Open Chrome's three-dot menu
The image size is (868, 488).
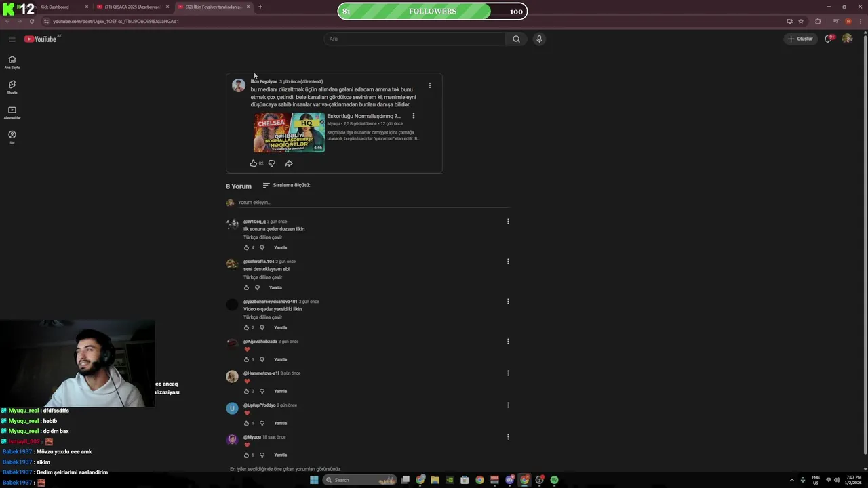coord(861,21)
